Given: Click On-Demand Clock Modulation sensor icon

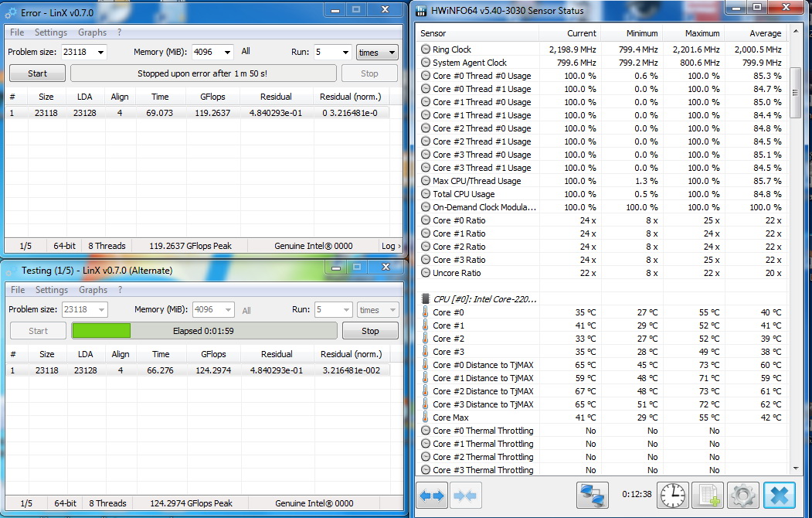Looking at the screenshot, I should 426,206.
